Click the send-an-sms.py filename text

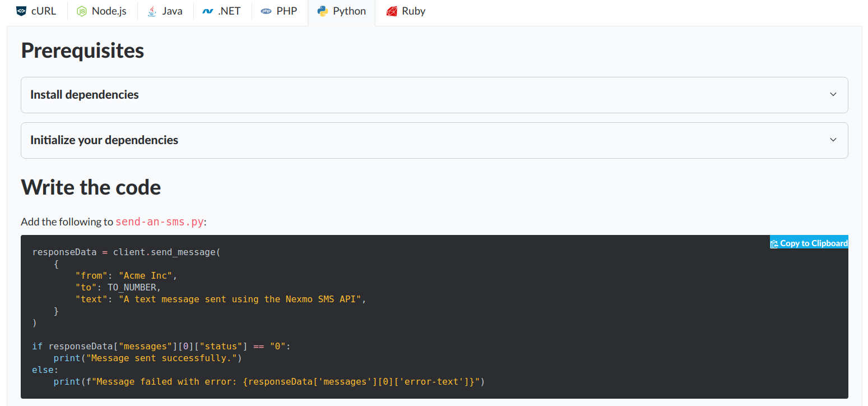tap(160, 222)
